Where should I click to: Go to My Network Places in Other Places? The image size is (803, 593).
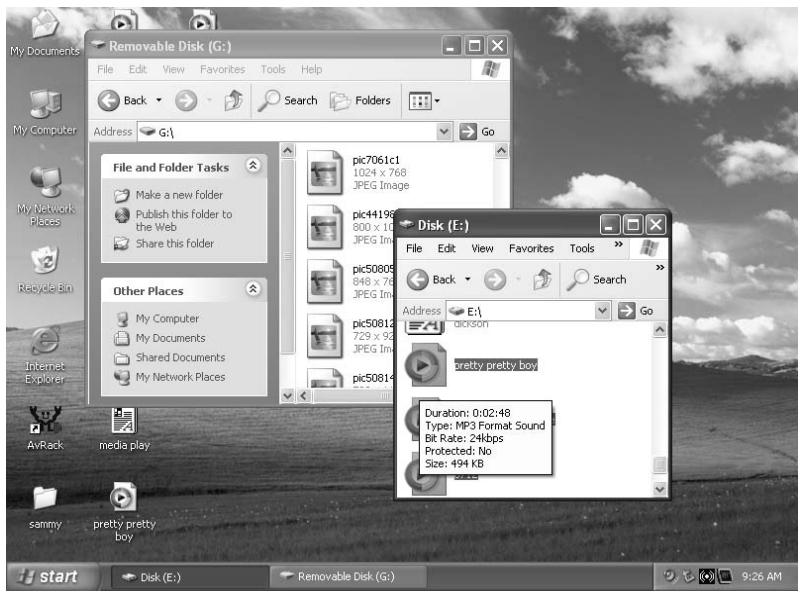tap(170, 377)
